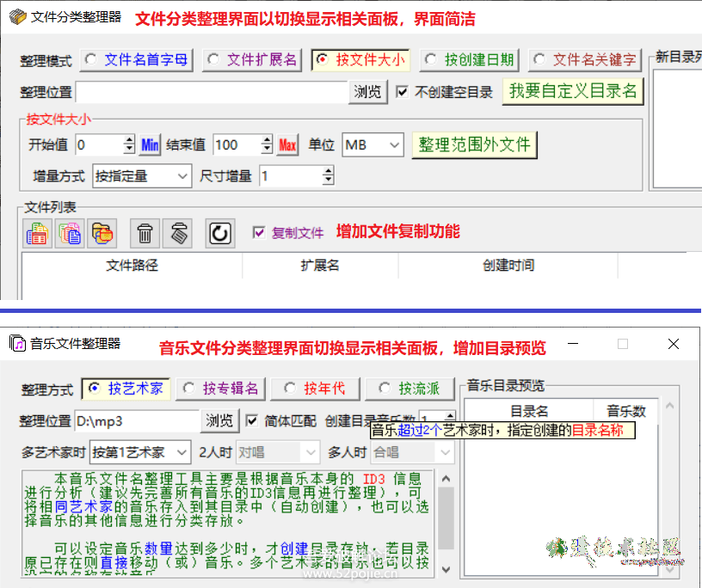
Task: Click the 扩展名 column header
Action: (320, 266)
